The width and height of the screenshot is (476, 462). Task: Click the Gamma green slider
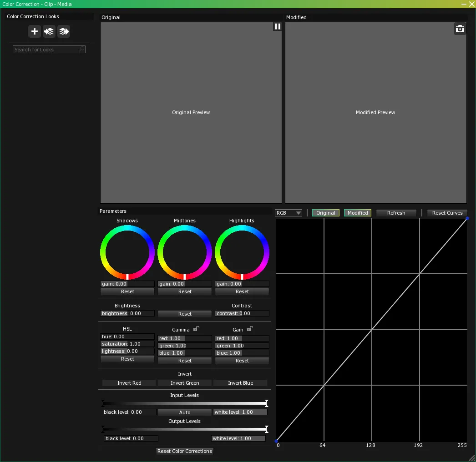(185, 346)
